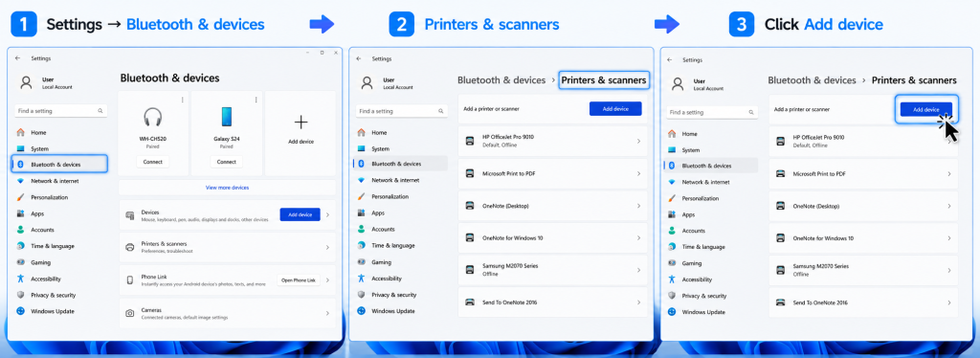Screen dimensions: 980x358
Task: Click the plus Add device tile
Action: click(x=301, y=133)
